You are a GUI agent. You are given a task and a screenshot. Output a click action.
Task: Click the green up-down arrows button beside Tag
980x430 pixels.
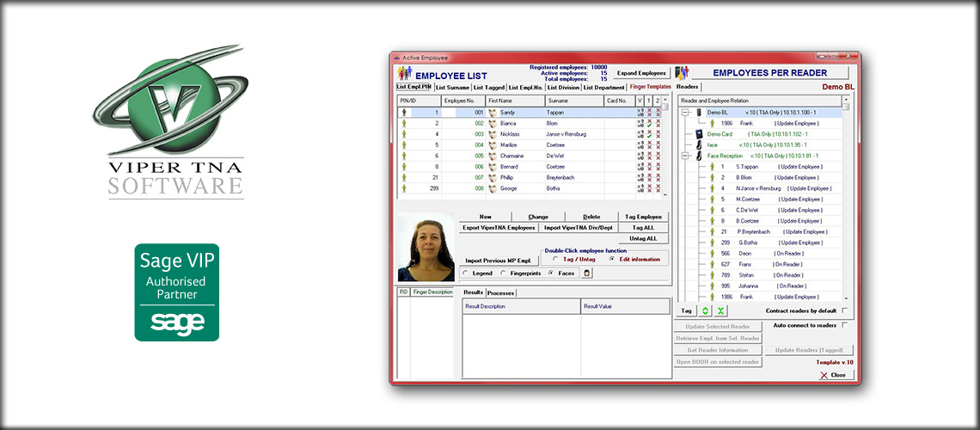coord(705,310)
